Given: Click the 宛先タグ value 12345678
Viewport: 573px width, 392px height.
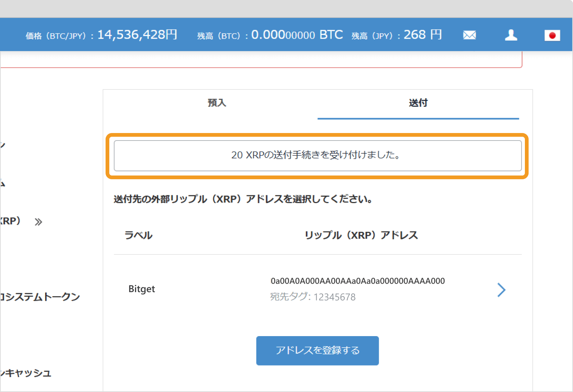Looking at the screenshot, I should [x=334, y=297].
